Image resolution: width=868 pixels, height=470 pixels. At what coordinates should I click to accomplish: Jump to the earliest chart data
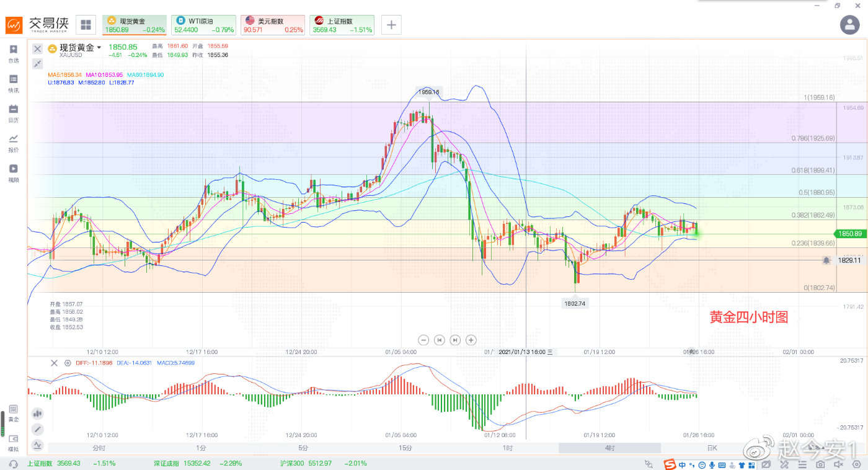(x=440, y=340)
